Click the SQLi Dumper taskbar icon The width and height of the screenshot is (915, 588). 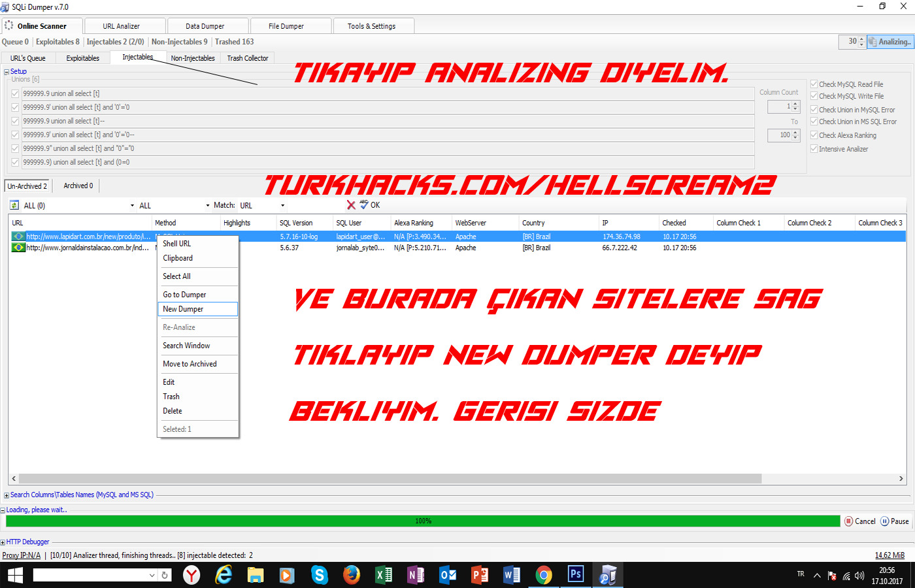point(608,575)
